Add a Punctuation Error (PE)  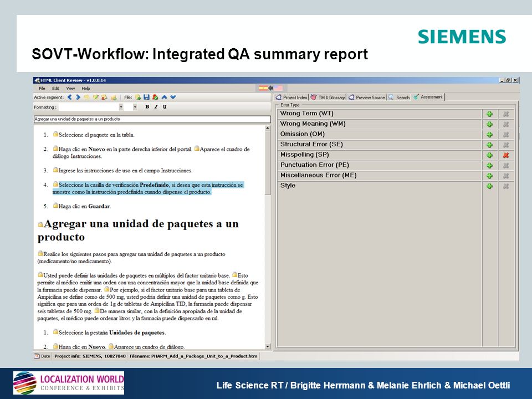click(x=489, y=166)
